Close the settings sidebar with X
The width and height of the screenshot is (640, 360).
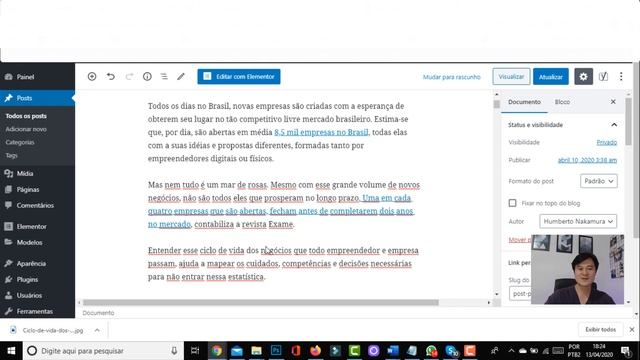613,102
